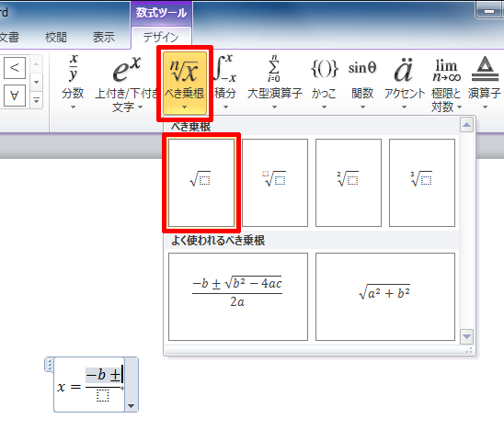Open the 極限と対数 limit gallery
The width and height of the screenshot is (504, 430).
click(446, 83)
